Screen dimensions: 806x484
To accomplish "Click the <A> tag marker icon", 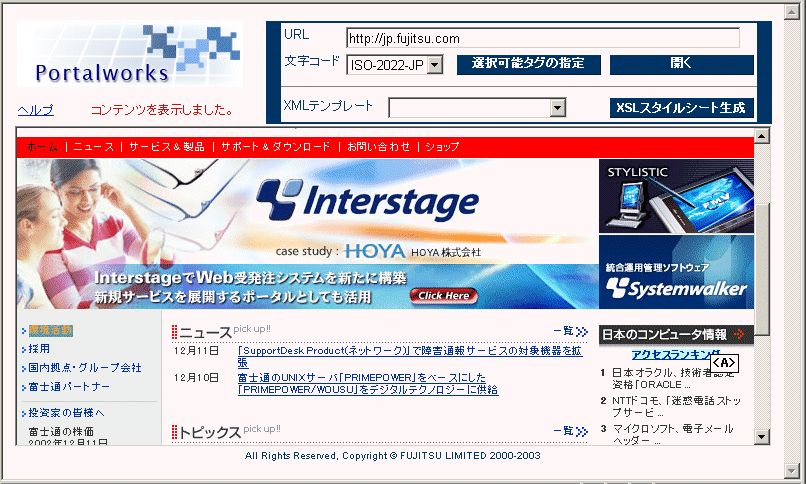I will (724, 363).
